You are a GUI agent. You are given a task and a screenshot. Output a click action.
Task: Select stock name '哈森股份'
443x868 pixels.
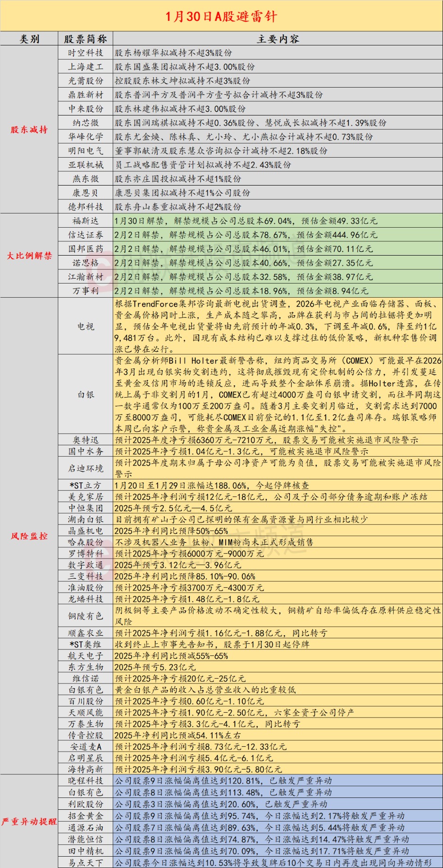tap(86, 542)
